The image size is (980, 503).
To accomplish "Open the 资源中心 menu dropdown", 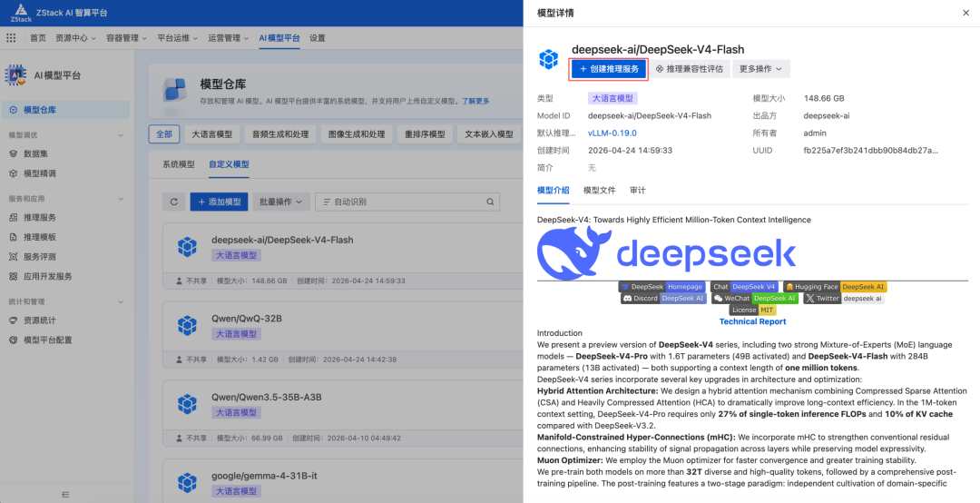I will (x=75, y=38).
